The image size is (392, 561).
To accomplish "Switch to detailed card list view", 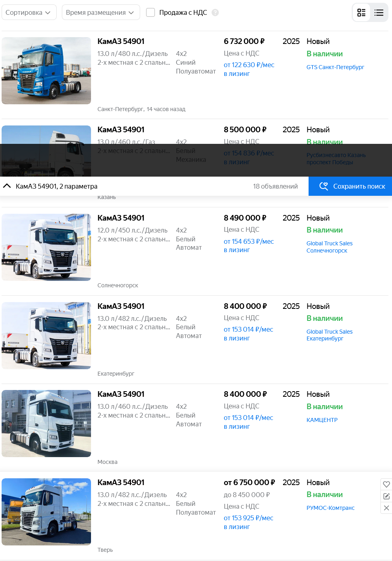I will tap(361, 13).
